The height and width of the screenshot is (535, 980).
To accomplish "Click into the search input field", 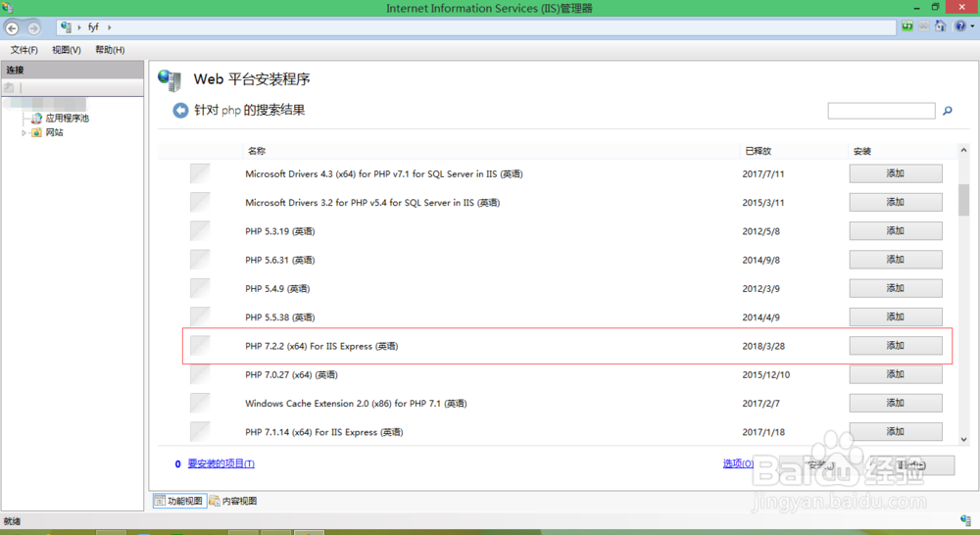I will [x=881, y=111].
